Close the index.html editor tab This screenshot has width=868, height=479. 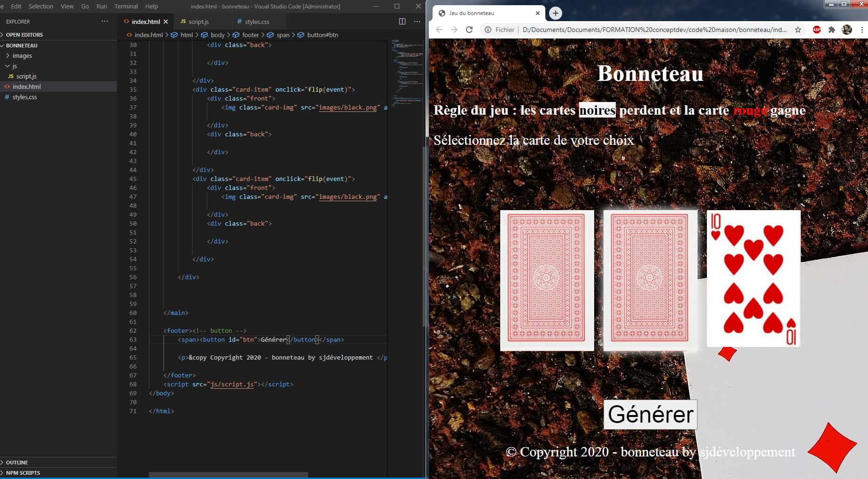(166, 22)
